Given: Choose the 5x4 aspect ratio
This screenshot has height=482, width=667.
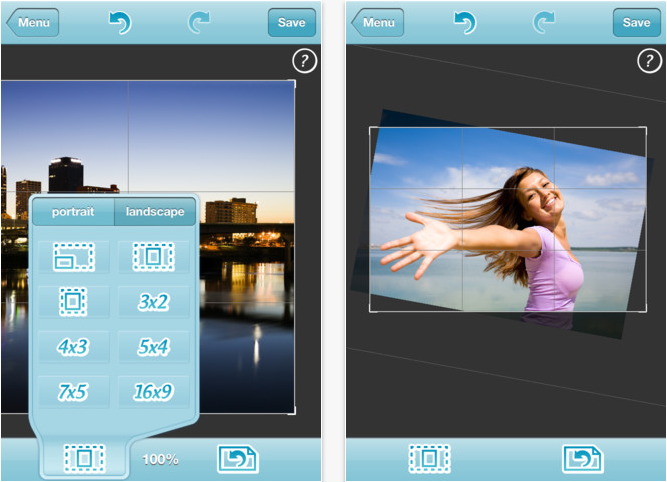Looking at the screenshot, I should click(154, 347).
